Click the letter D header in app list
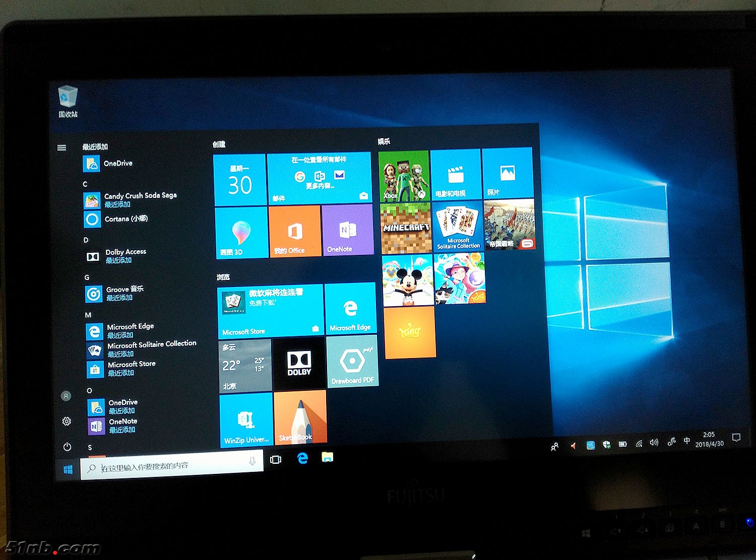This screenshot has width=756, height=560. (86, 240)
